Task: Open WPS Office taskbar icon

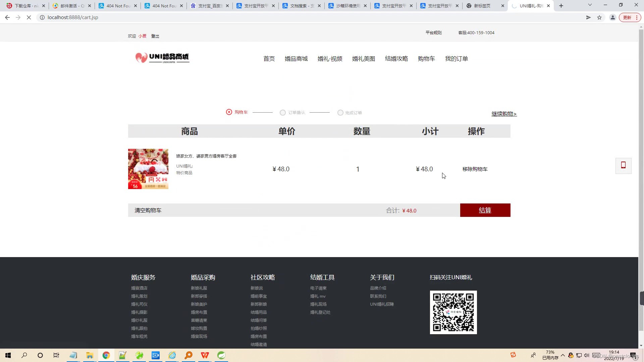Action: click(x=205, y=355)
